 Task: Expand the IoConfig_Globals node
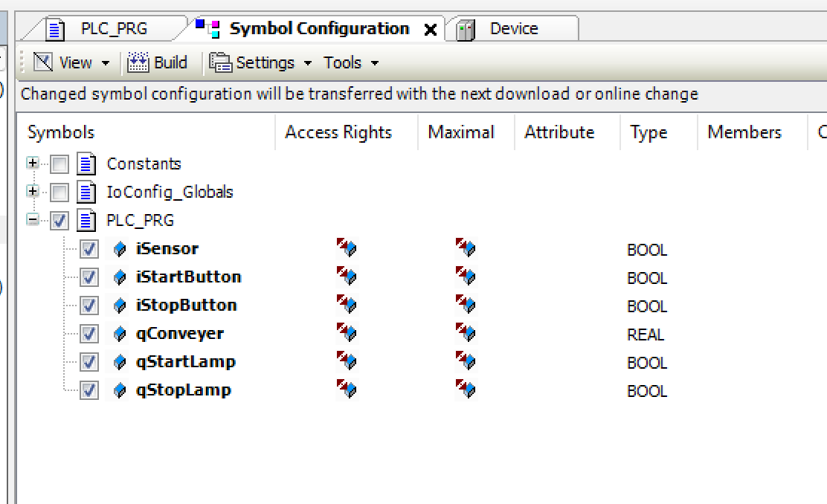(32, 192)
